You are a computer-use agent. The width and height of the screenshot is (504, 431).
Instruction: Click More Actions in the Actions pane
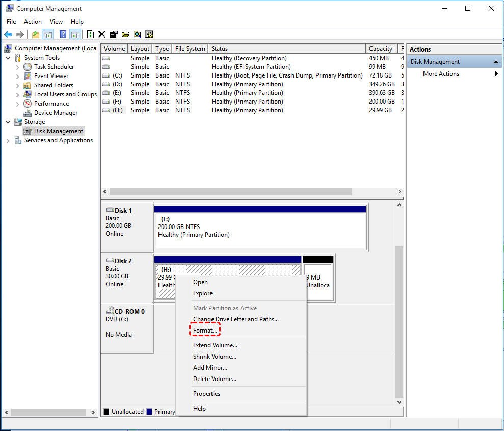[441, 74]
